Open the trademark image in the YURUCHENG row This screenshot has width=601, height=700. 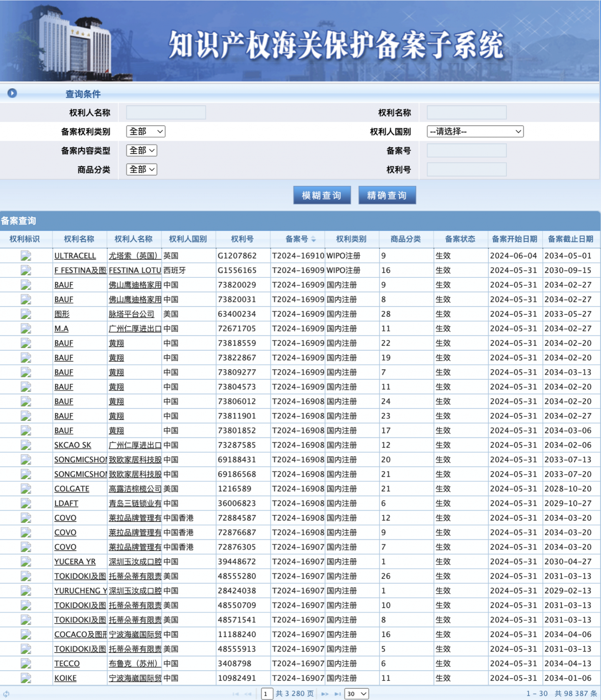pyautogui.click(x=26, y=591)
